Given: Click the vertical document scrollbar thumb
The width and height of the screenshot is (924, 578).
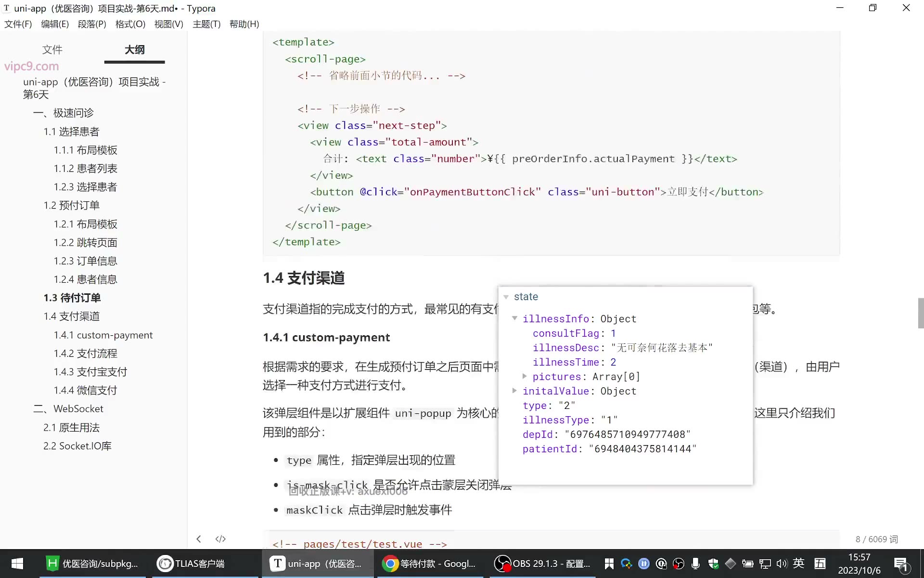Looking at the screenshot, I should point(921,313).
